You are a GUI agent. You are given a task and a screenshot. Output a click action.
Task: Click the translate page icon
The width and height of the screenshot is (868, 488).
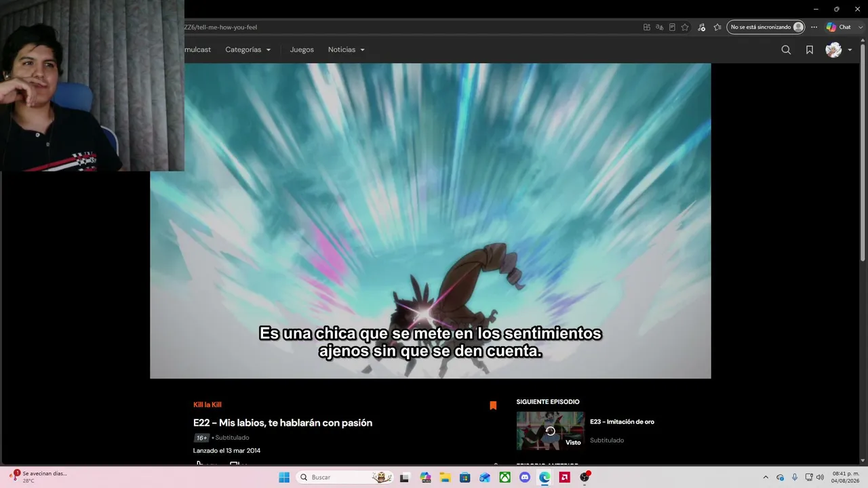[659, 27]
